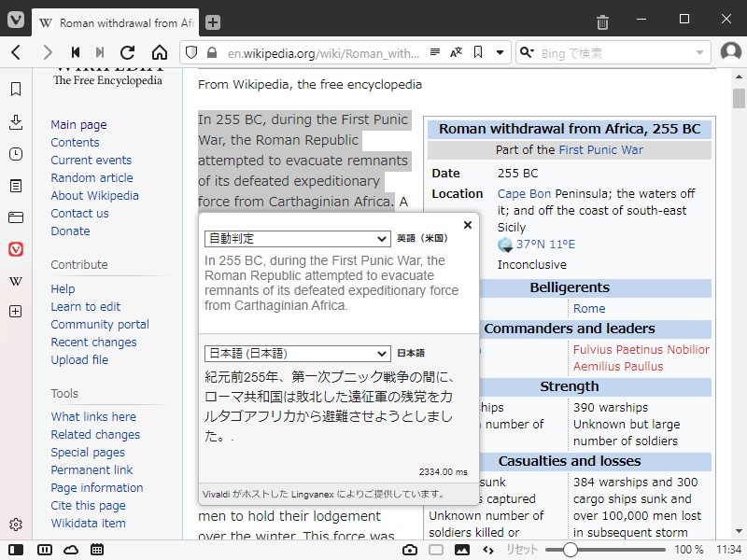Expand the address bar dropdown arrow

(x=500, y=53)
